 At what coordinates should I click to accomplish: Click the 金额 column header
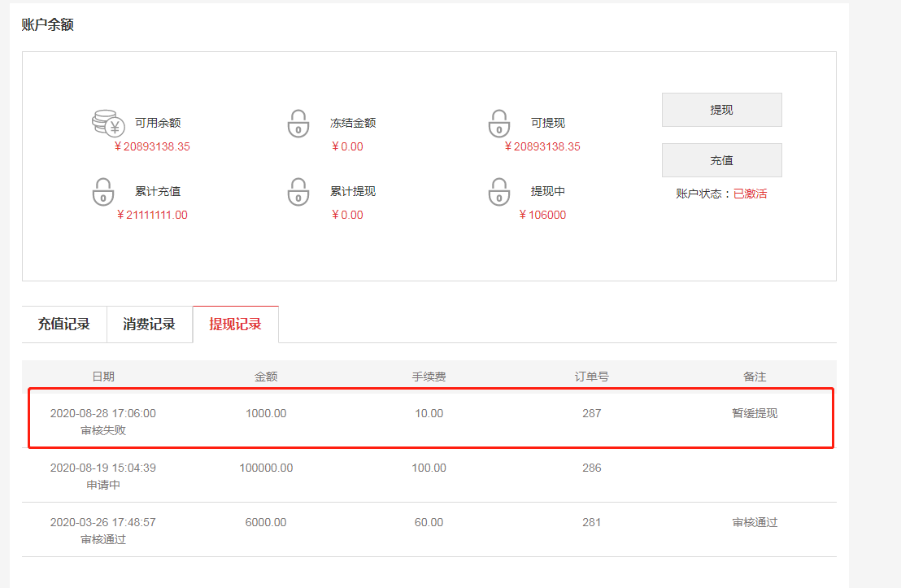point(266,377)
